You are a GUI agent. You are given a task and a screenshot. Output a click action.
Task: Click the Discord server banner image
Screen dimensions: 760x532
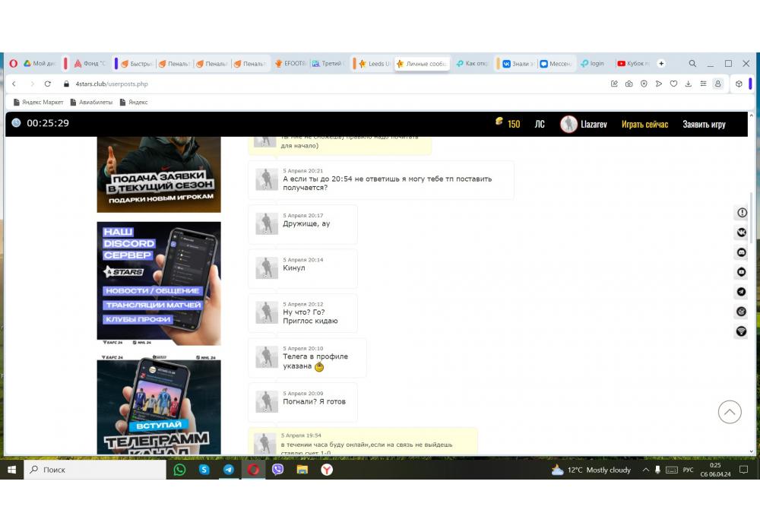pyautogui.click(x=159, y=283)
